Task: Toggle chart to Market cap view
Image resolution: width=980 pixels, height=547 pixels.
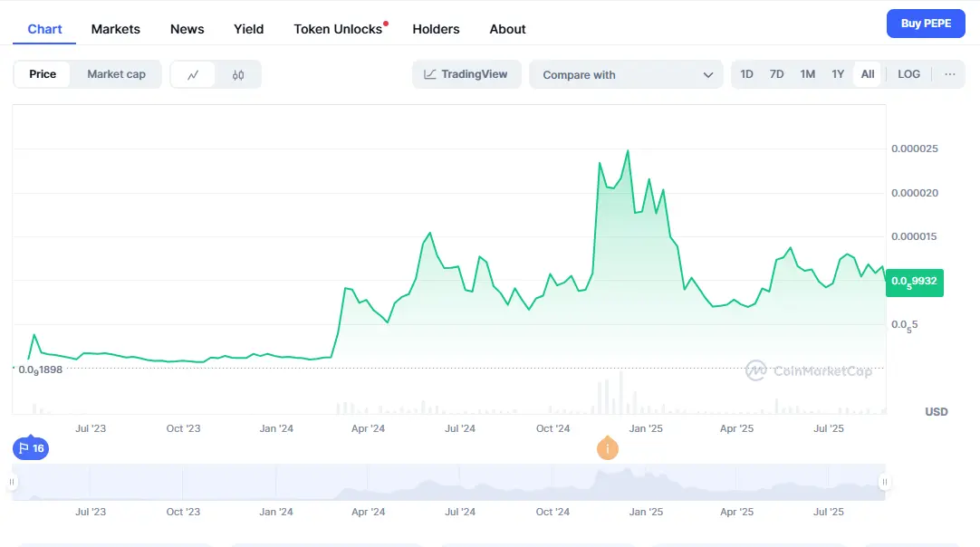Action: pyautogui.click(x=116, y=74)
